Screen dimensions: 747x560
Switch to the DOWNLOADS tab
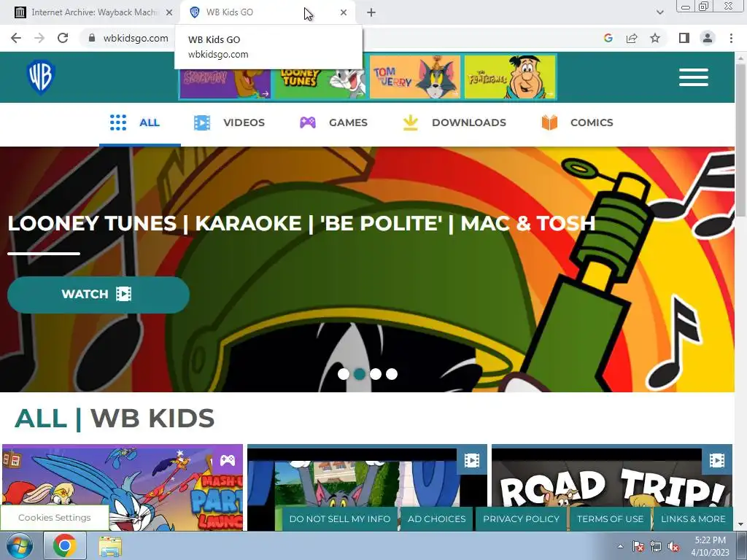(454, 122)
